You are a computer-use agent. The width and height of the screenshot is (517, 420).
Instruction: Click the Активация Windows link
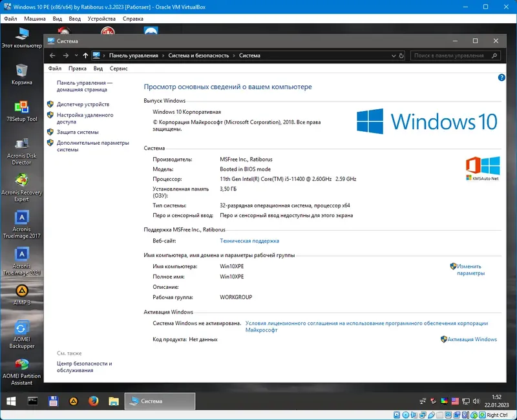tap(472, 339)
